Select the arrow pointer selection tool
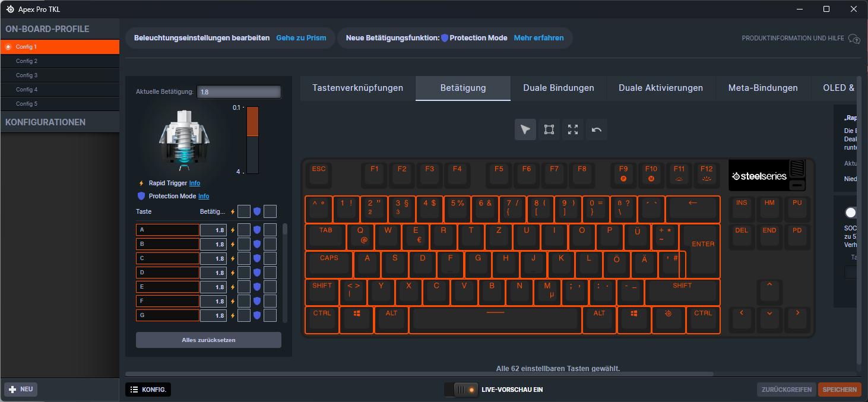The image size is (868, 402). pos(525,129)
